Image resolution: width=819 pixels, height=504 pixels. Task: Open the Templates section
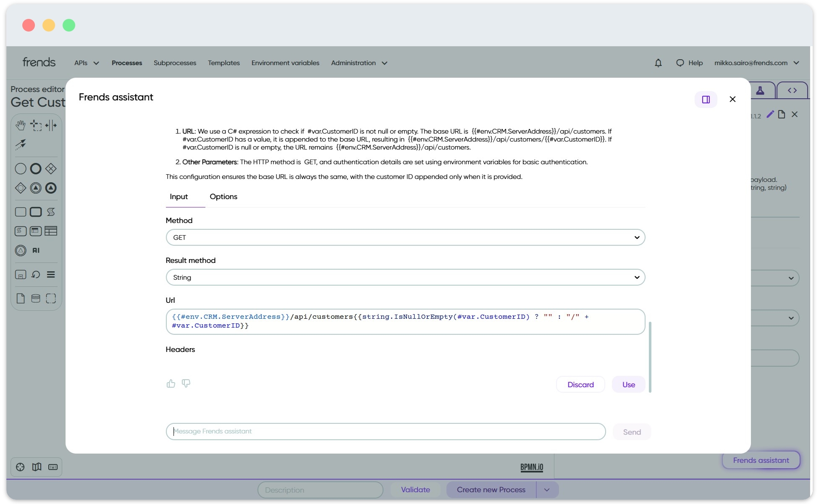(223, 63)
